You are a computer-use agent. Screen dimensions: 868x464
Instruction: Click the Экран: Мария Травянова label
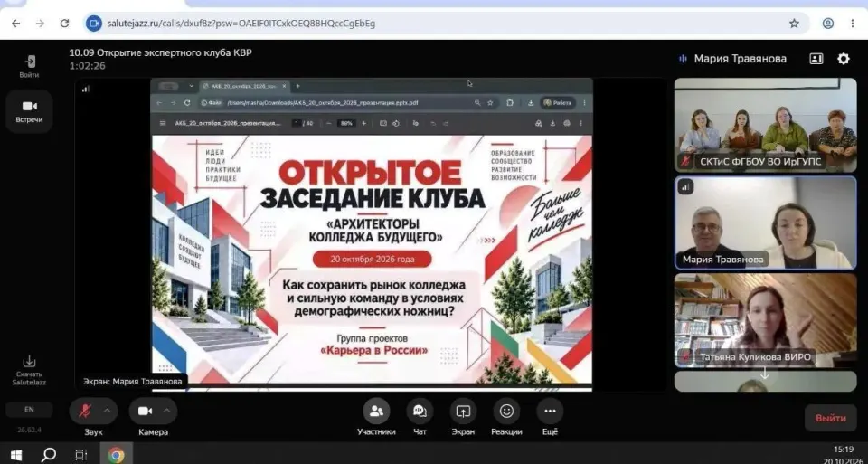click(132, 381)
